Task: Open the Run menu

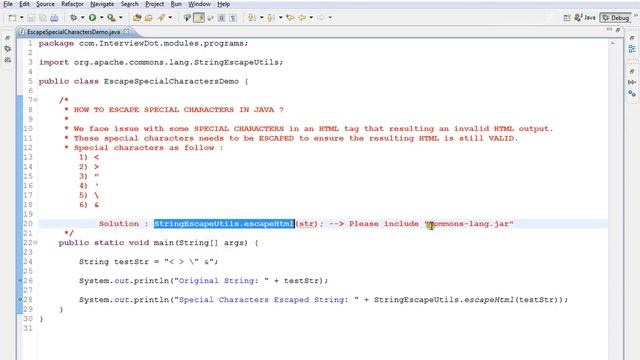Action: pos(176,4)
